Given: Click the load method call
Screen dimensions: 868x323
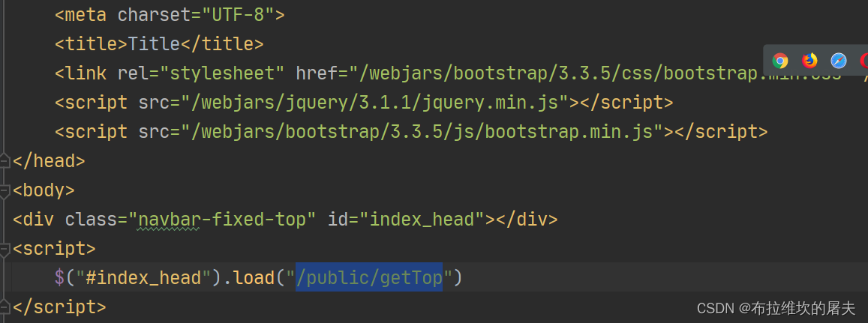Looking at the screenshot, I should 254,278.
